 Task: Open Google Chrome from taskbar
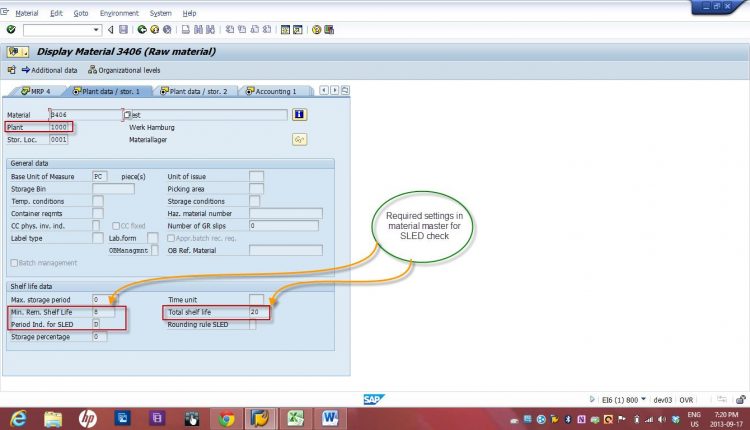(226, 419)
